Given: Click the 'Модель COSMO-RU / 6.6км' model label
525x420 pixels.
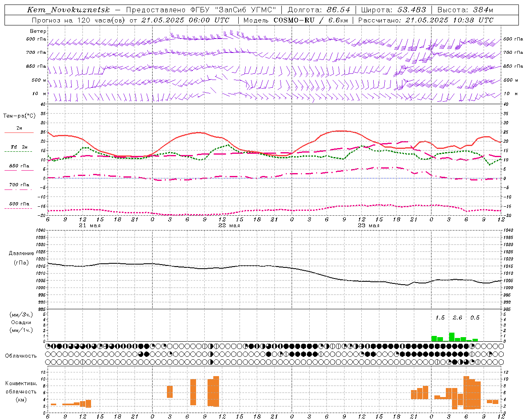Looking at the screenshot, I should click(296, 20).
